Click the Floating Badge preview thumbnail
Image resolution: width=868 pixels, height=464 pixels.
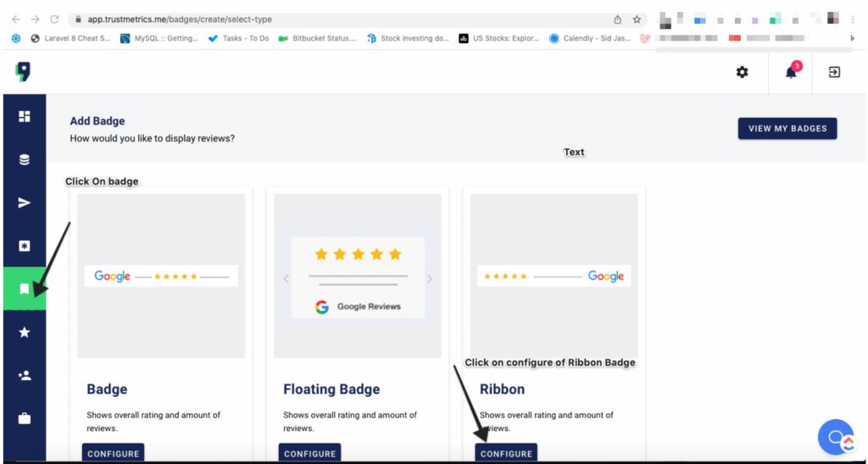point(358,276)
